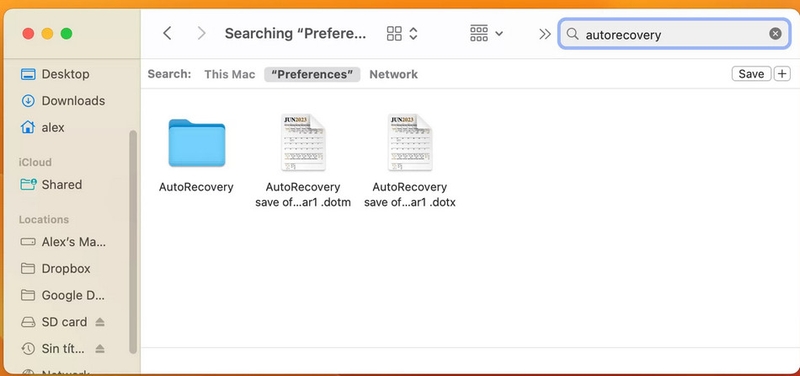Click the AutoRecovery folder name label
The width and height of the screenshot is (800, 376).
point(196,187)
